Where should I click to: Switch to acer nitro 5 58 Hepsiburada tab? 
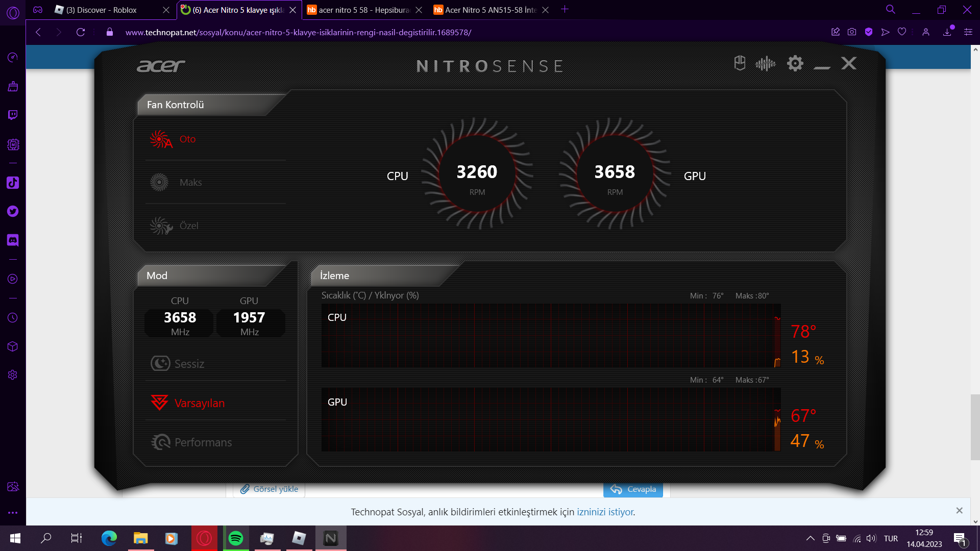tap(362, 10)
